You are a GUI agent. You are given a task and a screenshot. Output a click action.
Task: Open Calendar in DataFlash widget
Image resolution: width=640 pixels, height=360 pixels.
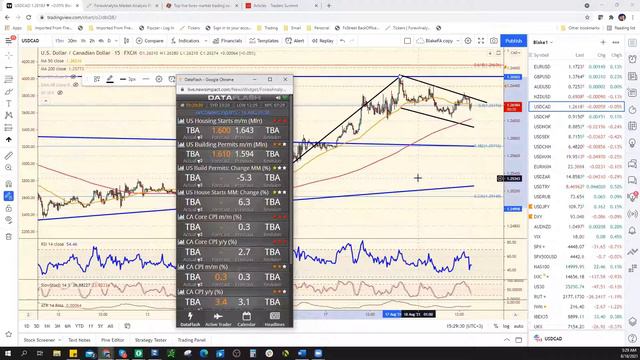click(x=246, y=319)
